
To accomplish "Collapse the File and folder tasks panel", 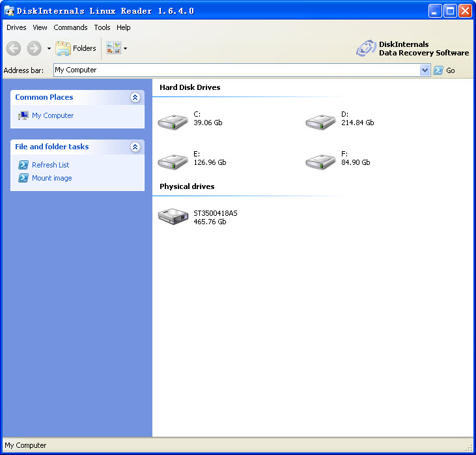I will 135,147.
